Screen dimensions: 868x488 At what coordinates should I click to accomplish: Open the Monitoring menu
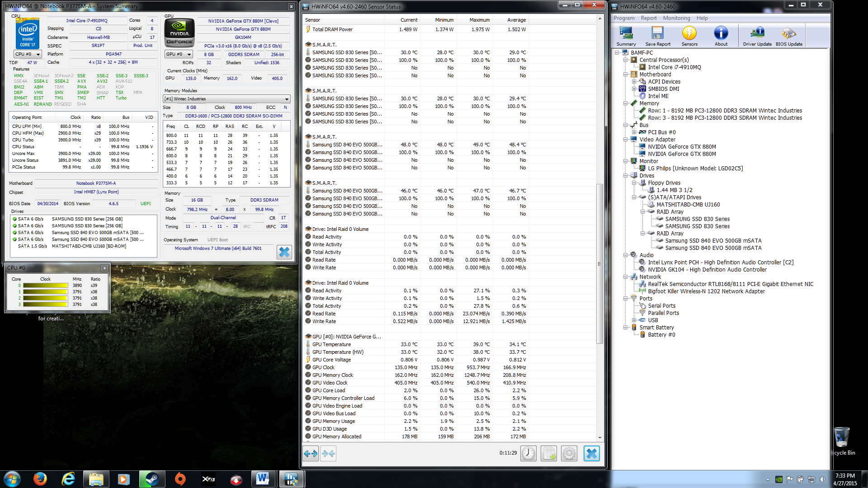tap(676, 18)
